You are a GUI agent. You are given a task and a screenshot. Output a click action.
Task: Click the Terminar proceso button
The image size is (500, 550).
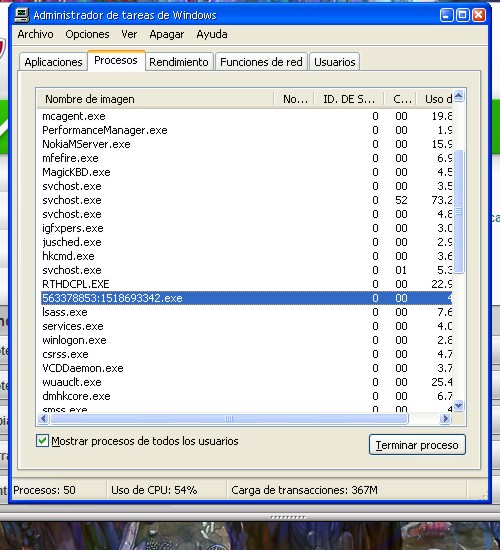pos(417,445)
